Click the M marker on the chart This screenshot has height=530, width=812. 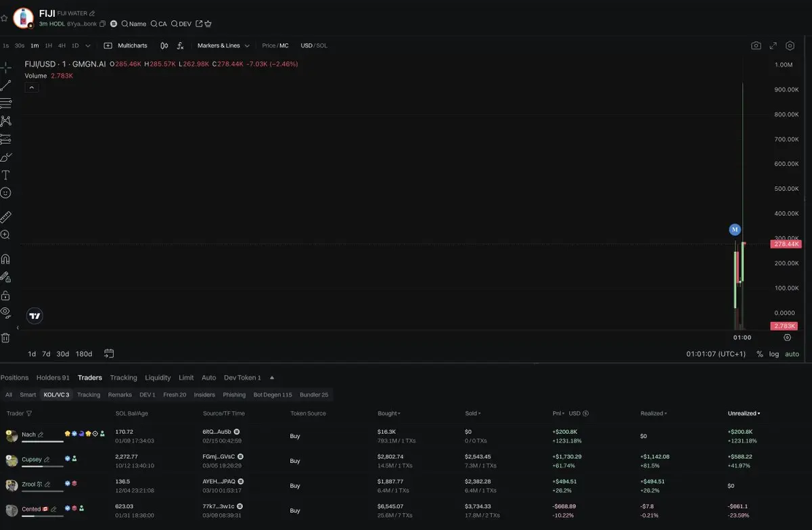[x=735, y=229]
